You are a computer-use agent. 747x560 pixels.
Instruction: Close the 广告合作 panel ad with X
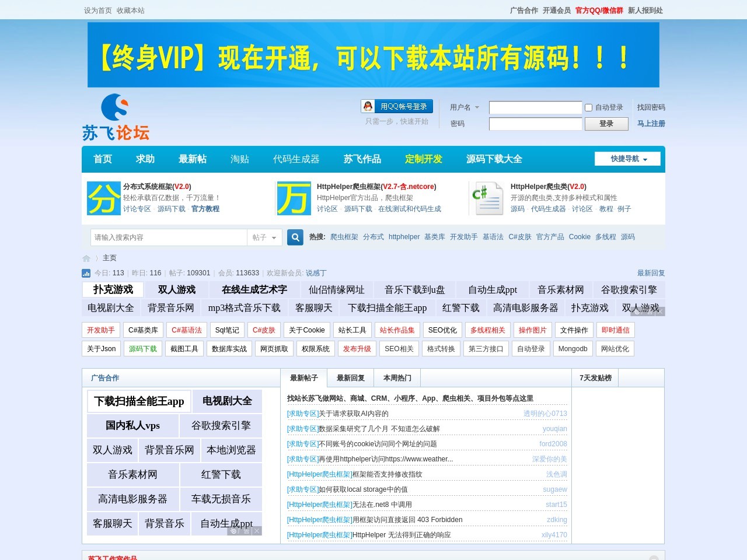[257, 531]
